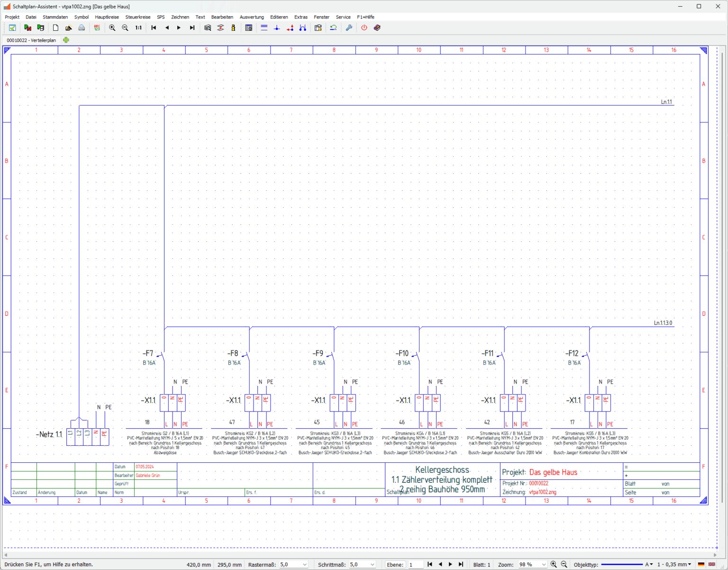Click the green checkmark toolbar toggle
This screenshot has height=570, width=728.
point(12,28)
